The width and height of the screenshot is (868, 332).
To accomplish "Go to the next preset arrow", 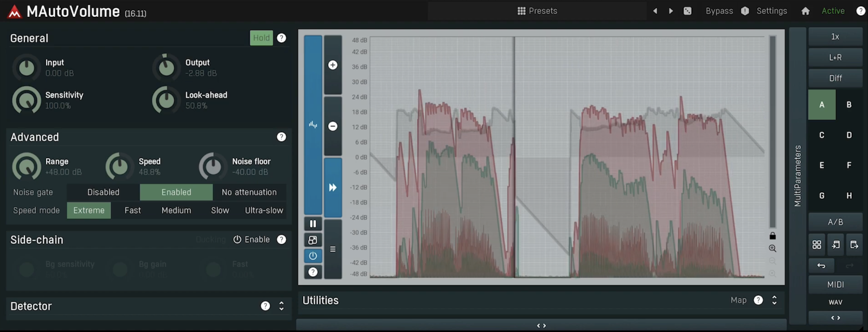I will [671, 11].
